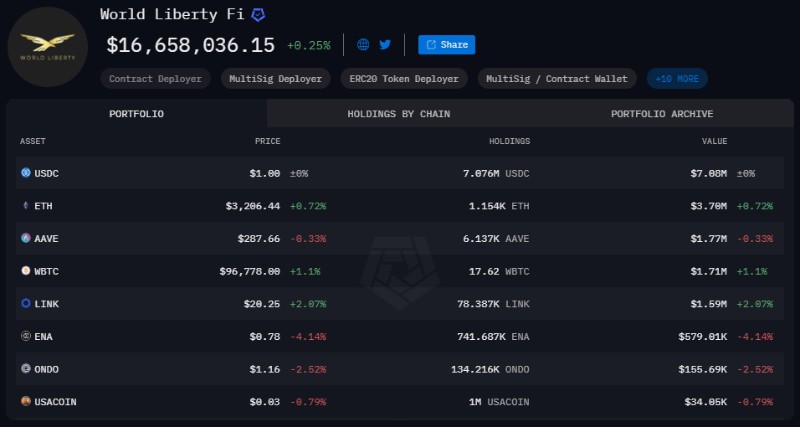Click the MultiSig / Contract Wallet tag
This screenshot has height=427, width=800.
point(557,78)
